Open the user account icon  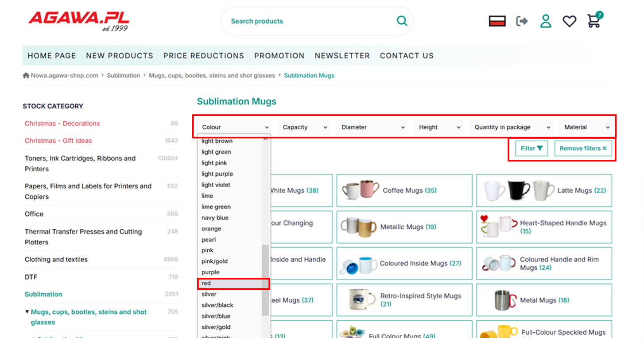(546, 21)
